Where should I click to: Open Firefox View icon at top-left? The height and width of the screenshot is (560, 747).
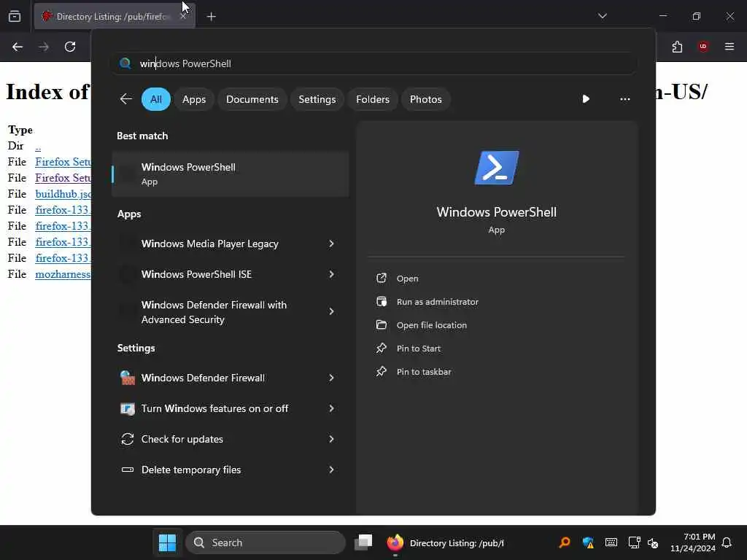point(15,16)
